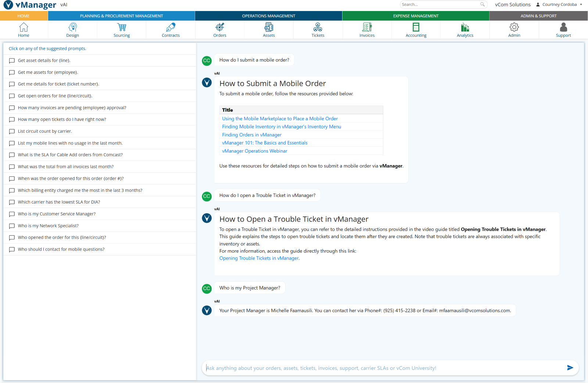588x383 pixels.
Task: Choose prompt 'List circuit count by carrier.'
Action: (x=45, y=131)
